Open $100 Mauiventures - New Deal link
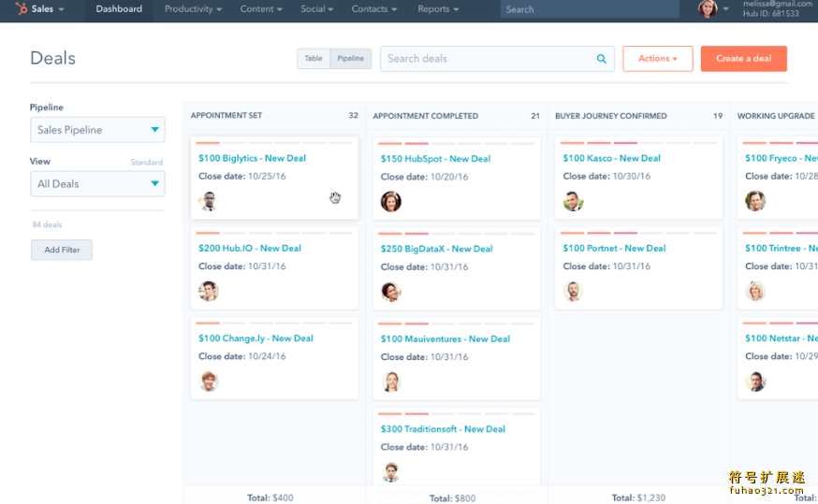 (x=445, y=338)
